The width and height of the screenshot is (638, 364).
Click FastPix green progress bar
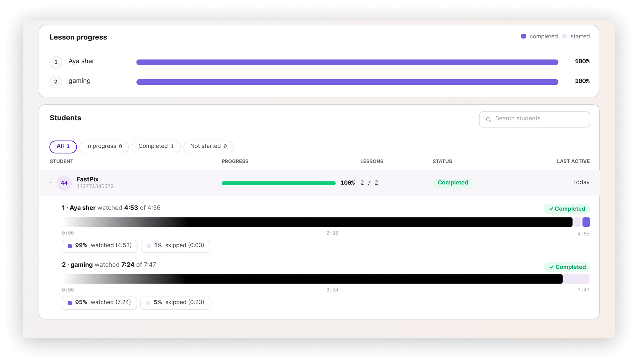click(x=278, y=183)
